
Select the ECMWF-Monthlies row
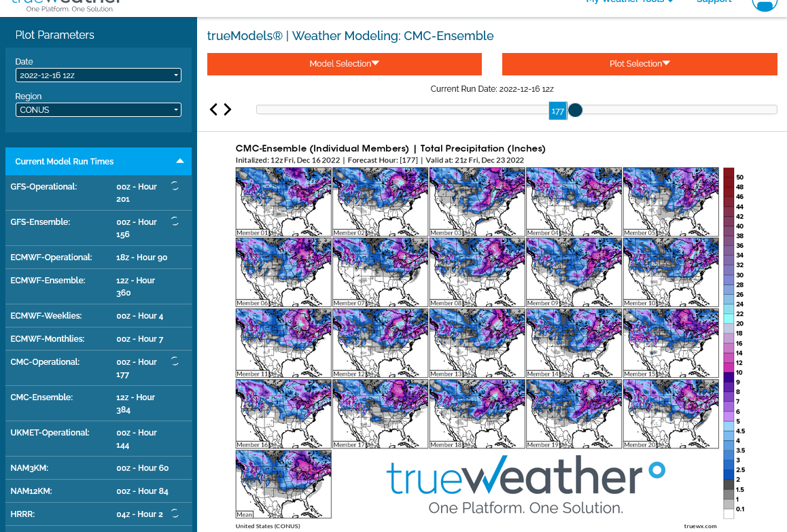coord(99,339)
